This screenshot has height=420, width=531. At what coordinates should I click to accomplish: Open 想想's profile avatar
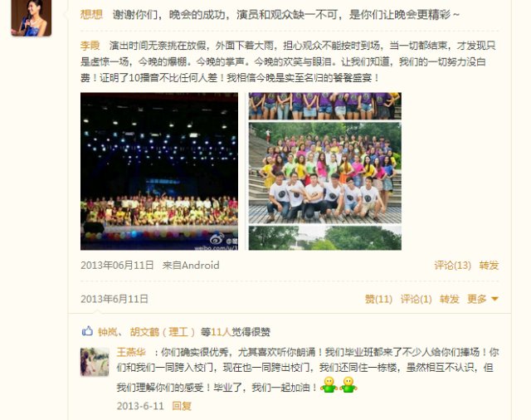click(x=32, y=17)
